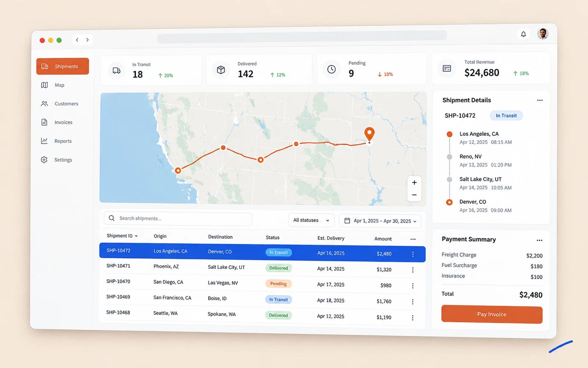Image resolution: width=588 pixels, height=368 pixels.
Task: Click the Reno, NV stop in timeline
Action: (x=470, y=156)
